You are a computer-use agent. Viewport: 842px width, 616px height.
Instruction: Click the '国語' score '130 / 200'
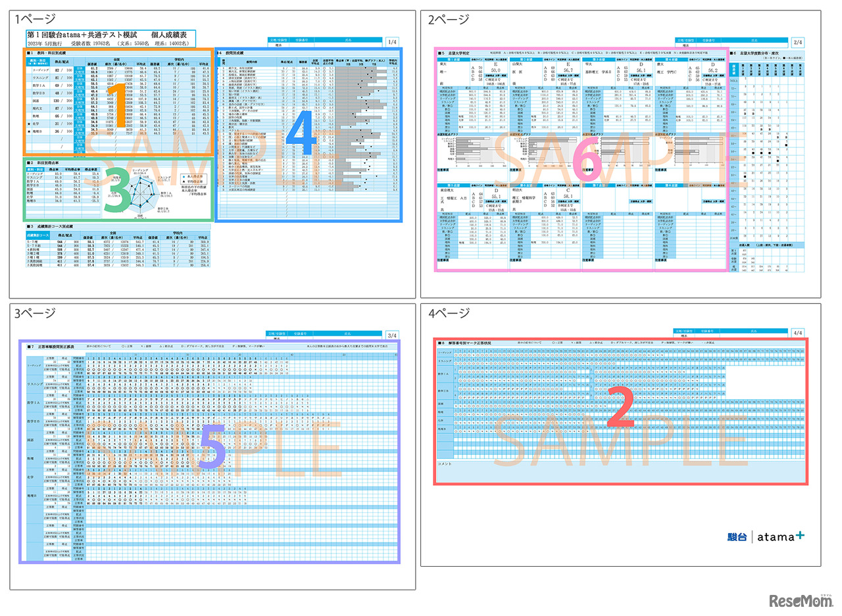(64, 102)
